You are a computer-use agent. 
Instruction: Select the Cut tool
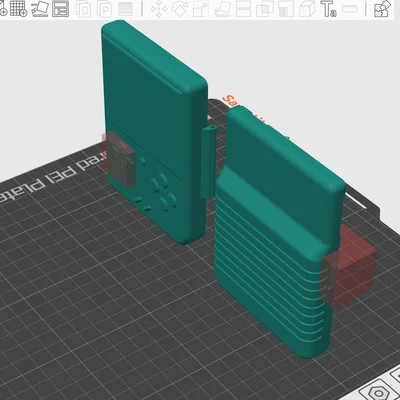pyautogui.click(x=243, y=9)
